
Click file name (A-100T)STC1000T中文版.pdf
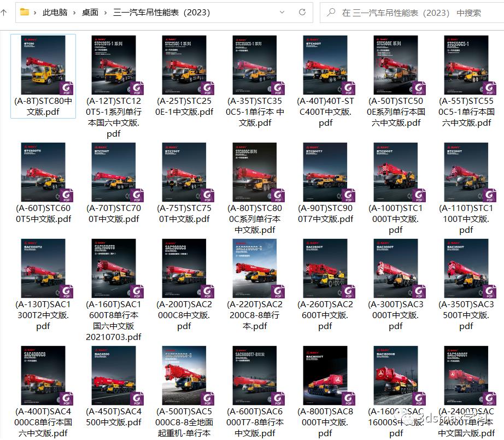pyautogui.click(x=396, y=219)
